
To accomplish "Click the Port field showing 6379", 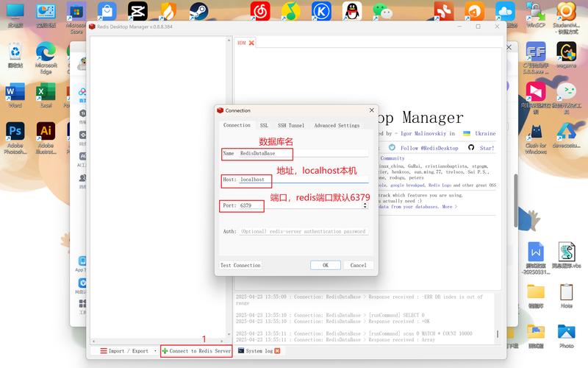I will [301, 205].
